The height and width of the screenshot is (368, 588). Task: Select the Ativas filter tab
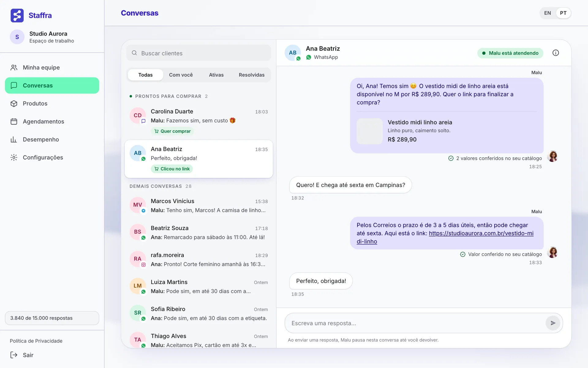(x=216, y=75)
